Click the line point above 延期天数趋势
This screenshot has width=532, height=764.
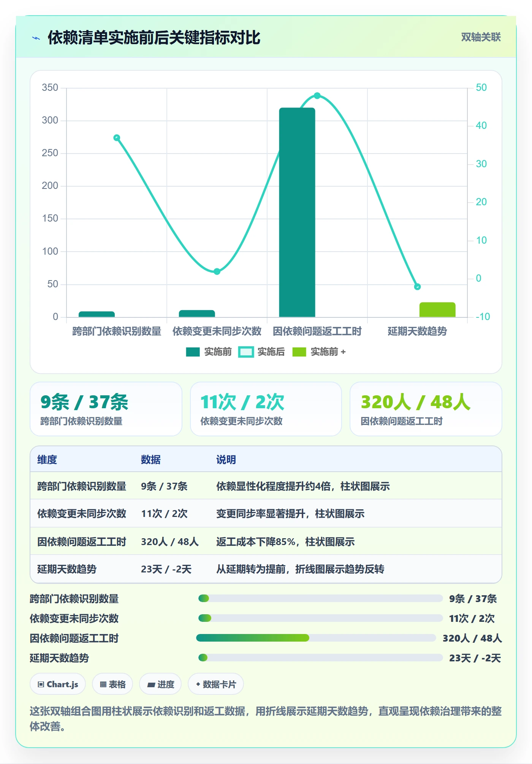(x=417, y=287)
